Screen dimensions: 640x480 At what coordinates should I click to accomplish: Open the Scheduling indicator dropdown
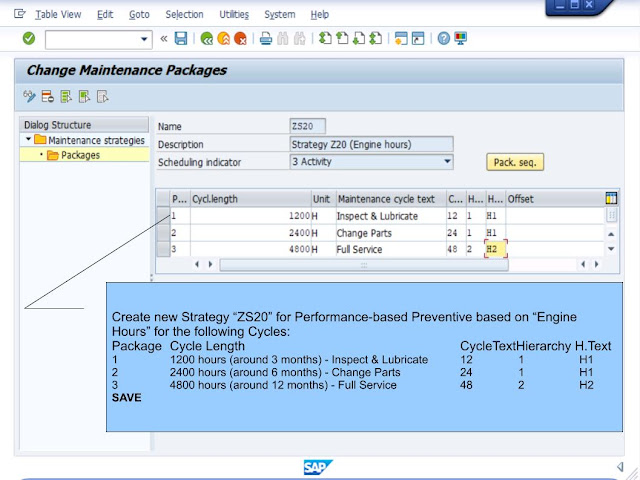pyautogui.click(x=448, y=162)
